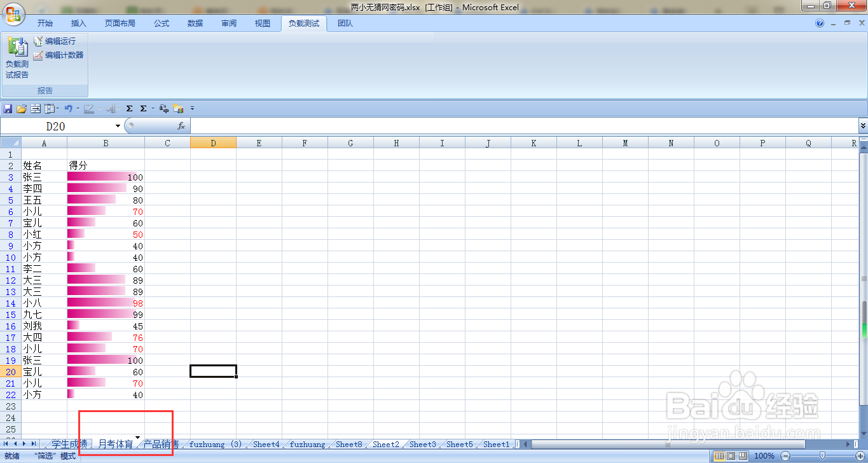Viewport: 868px width, 463px height.
Task: Click the Name Box showing D20
Action: pos(56,126)
